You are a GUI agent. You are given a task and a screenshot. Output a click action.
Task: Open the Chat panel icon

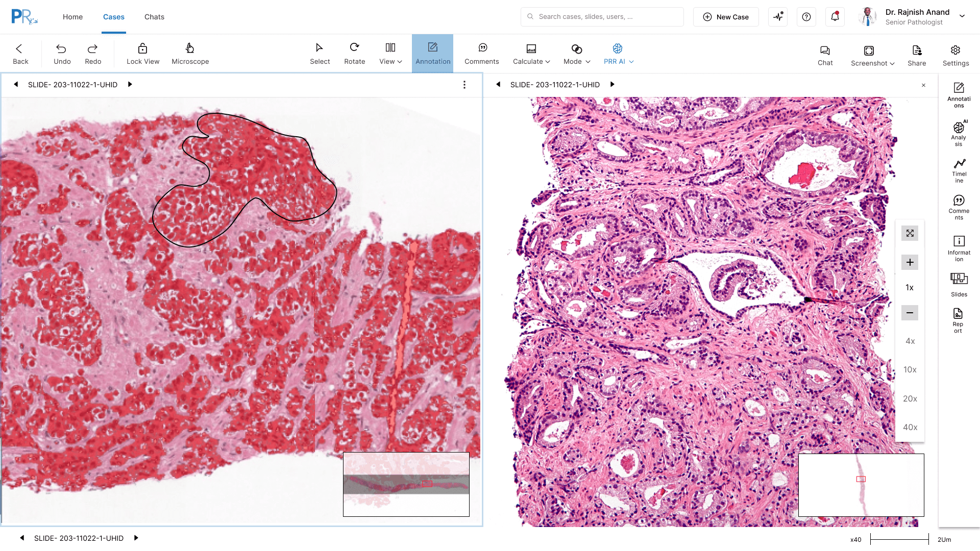[x=825, y=55]
